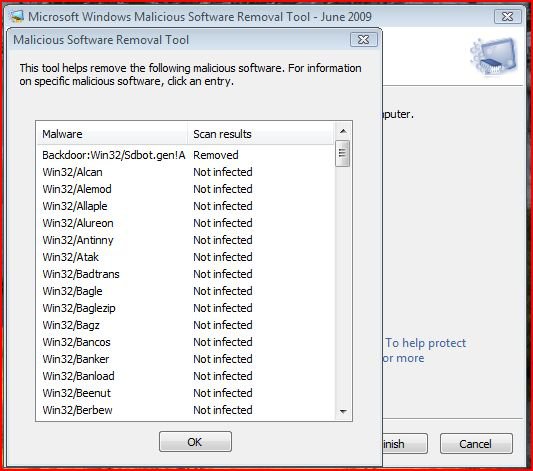The width and height of the screenshot is (533, 471).
Task: Click the malware list scrollbar thumb
Action: pos(343,153)
